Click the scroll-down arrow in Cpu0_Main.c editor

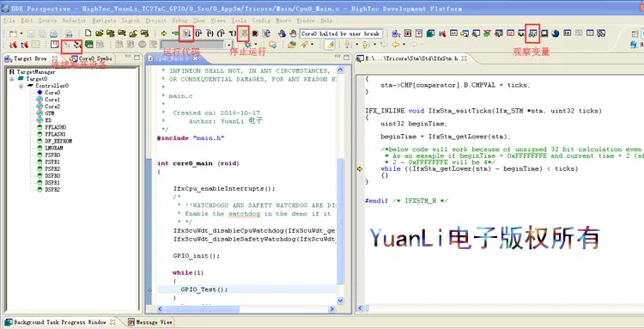pos(341,301)
